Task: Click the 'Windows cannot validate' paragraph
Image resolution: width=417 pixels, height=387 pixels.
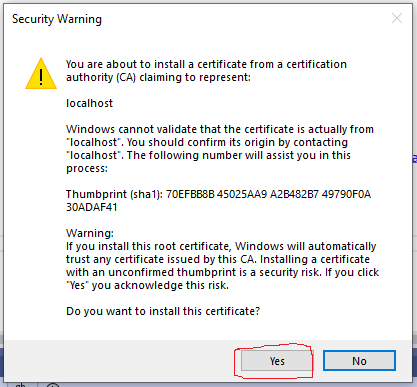Action: (x=220, y=149)
